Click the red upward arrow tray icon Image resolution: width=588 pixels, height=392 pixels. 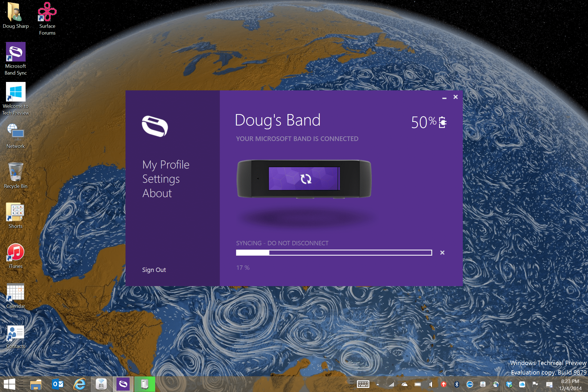point(444,384)
